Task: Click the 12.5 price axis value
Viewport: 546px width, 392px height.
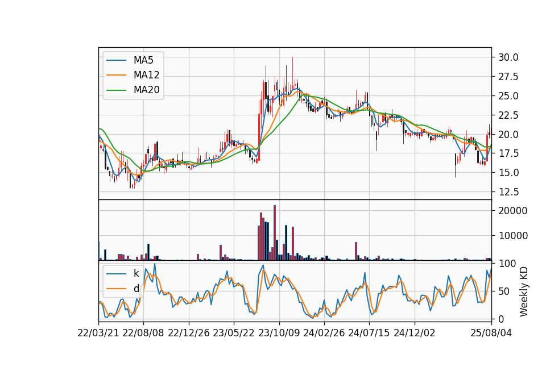Action: [508, 192]
